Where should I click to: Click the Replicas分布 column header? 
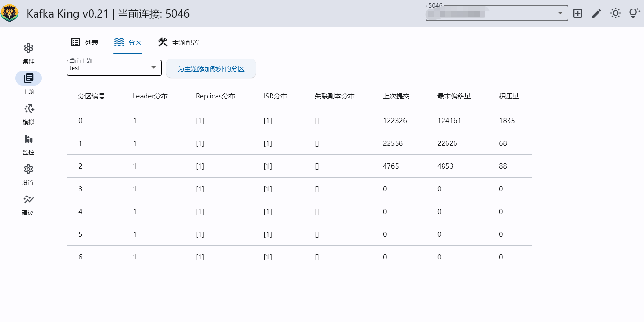click(x=215, y=96)
